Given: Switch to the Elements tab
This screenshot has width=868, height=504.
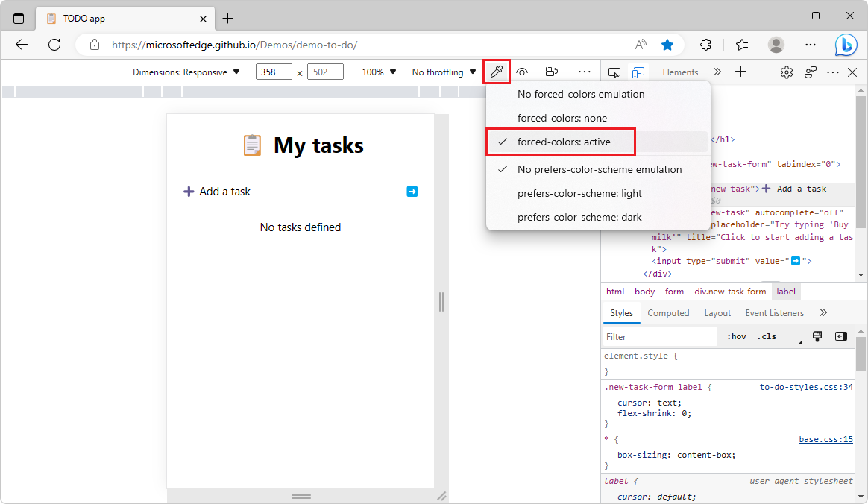Looking at the screenshot, I should point(680,72).
